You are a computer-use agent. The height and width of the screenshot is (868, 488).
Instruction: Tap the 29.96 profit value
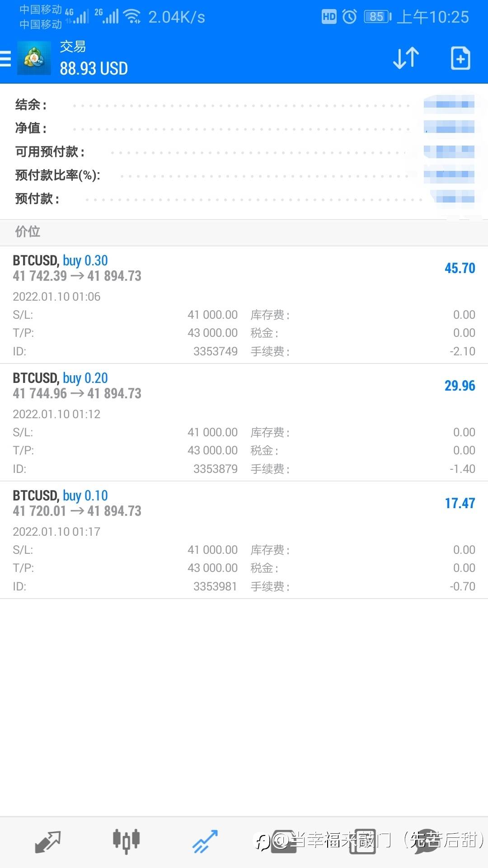tap(460, 386)
